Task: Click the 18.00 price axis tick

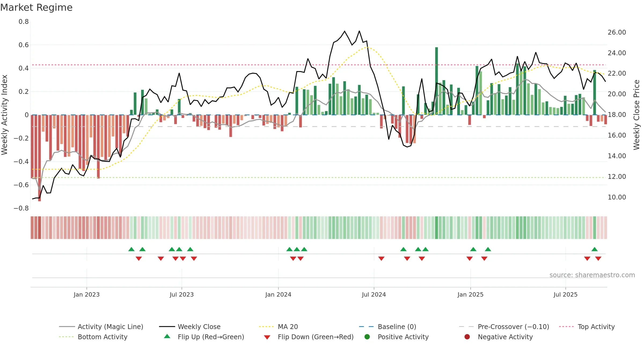Action: 617,114
